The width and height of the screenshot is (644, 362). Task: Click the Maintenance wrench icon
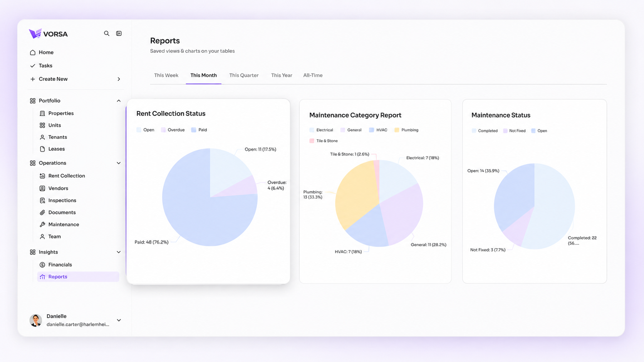point(42,225)
